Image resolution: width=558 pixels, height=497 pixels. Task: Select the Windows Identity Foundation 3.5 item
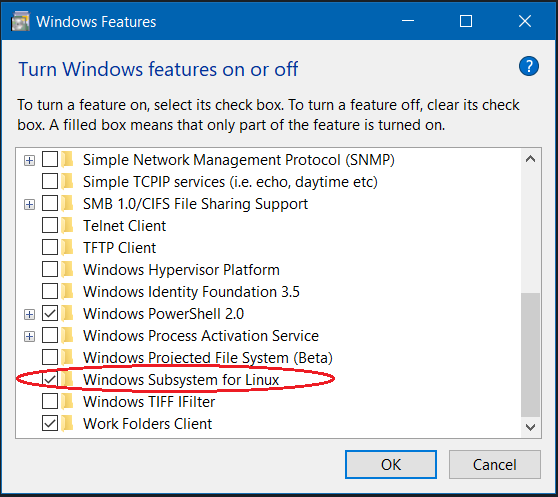pyautogui.click(x=191, y=292)
